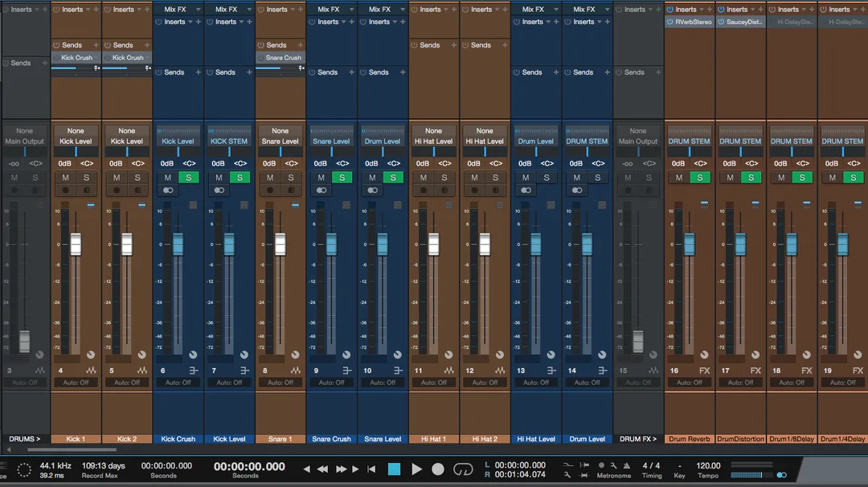This screenshot has width=868, height=487.
Task: Click the FX channel icon on channel 16
Action: point(704,370)
